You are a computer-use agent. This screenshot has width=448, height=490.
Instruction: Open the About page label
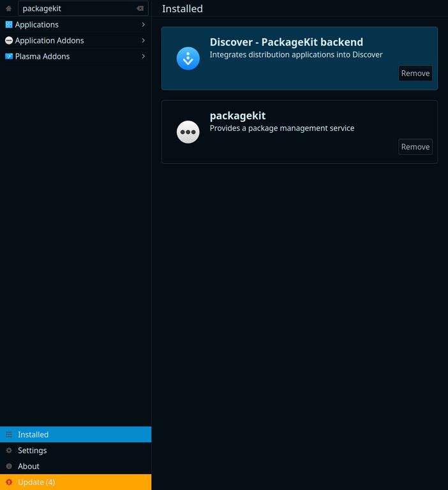(x=29, y=466)
